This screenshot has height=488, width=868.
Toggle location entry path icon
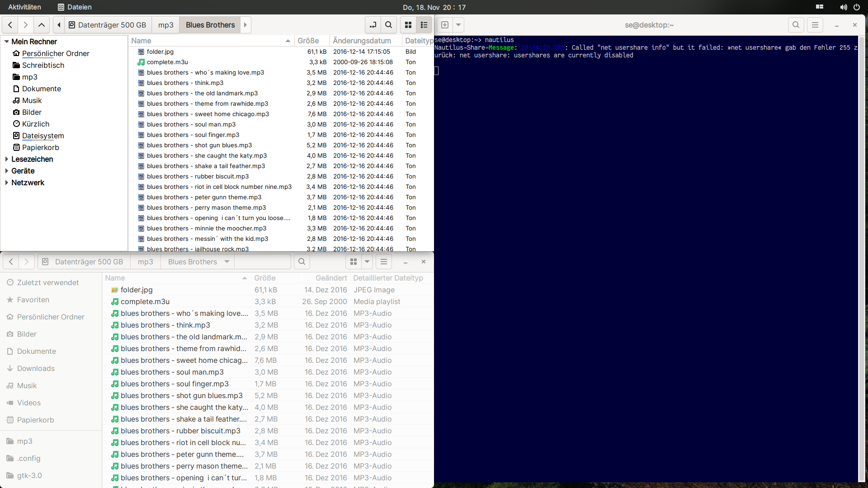(373, 25)
